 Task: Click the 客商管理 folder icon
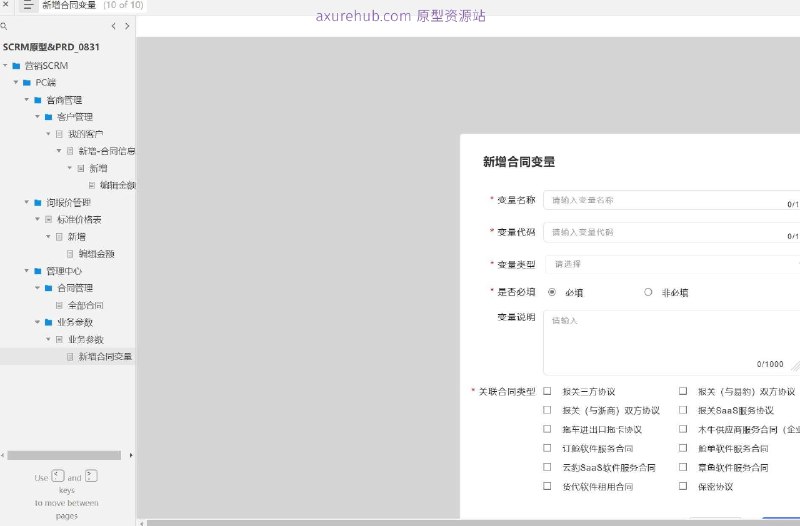[38, 100]
